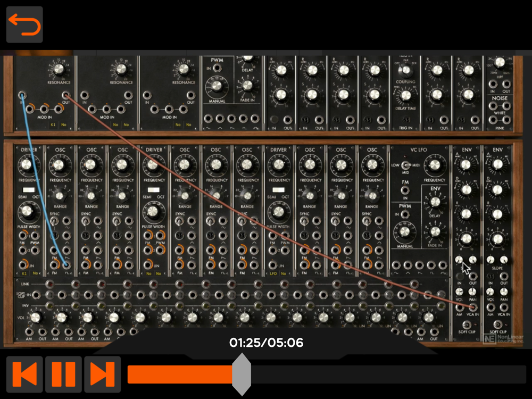Toggle the right ENV module's SOFT CLIP switch
The image size is (532, 399).
(x=498, y=325)
